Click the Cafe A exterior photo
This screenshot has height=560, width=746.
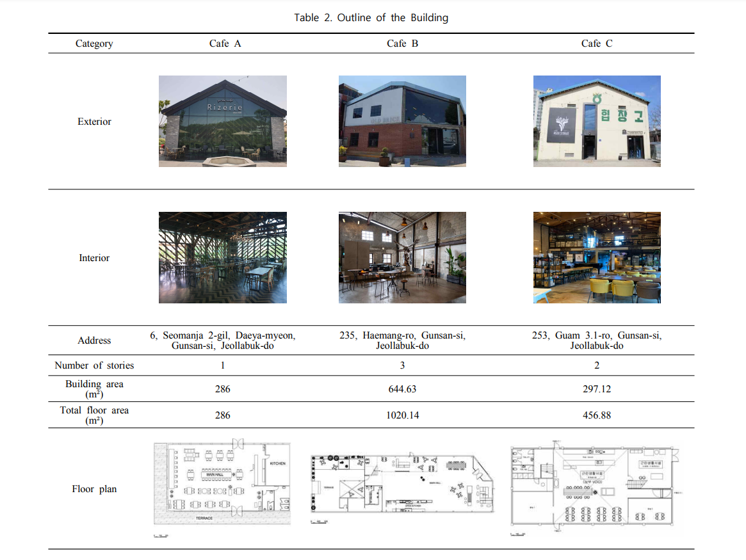tap(223, 121)
